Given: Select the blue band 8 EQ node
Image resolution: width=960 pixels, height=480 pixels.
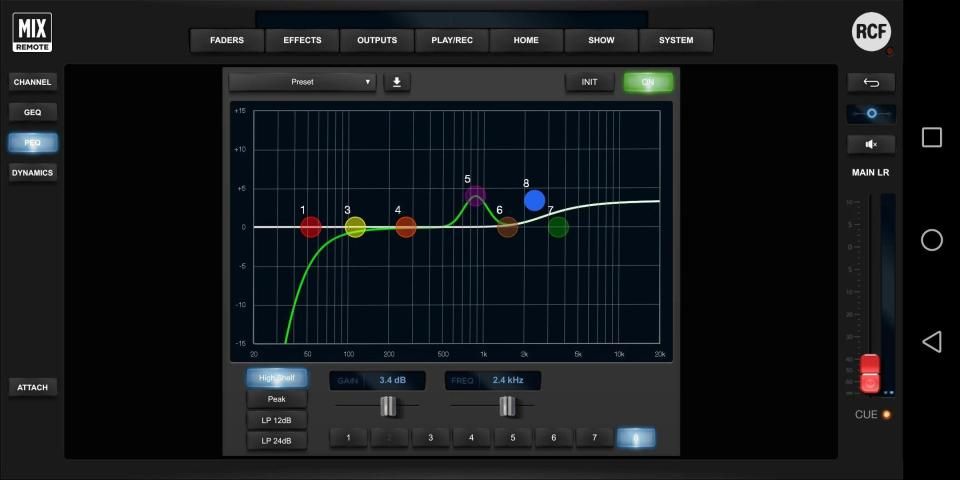Looking at the screenshot, I should (x=534, y=201).
